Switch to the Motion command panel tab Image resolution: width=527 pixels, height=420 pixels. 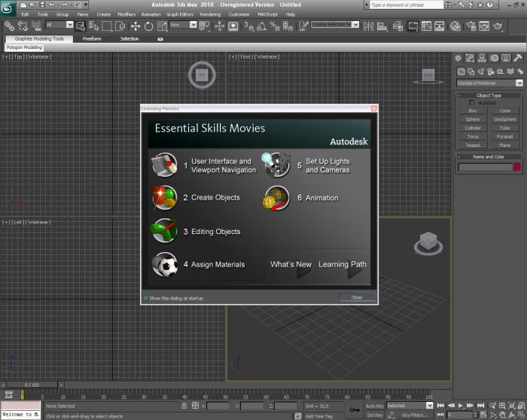494,58
